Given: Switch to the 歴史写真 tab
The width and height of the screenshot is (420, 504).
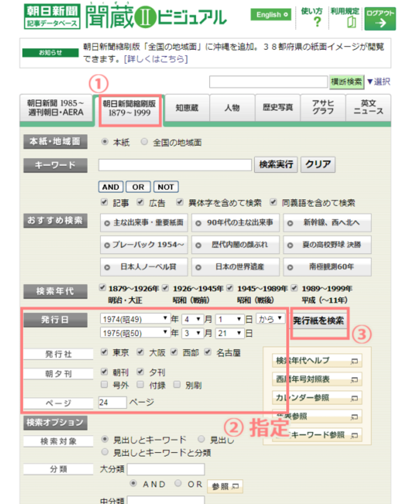Looking at the screenshot, I should tap(278, 108).
